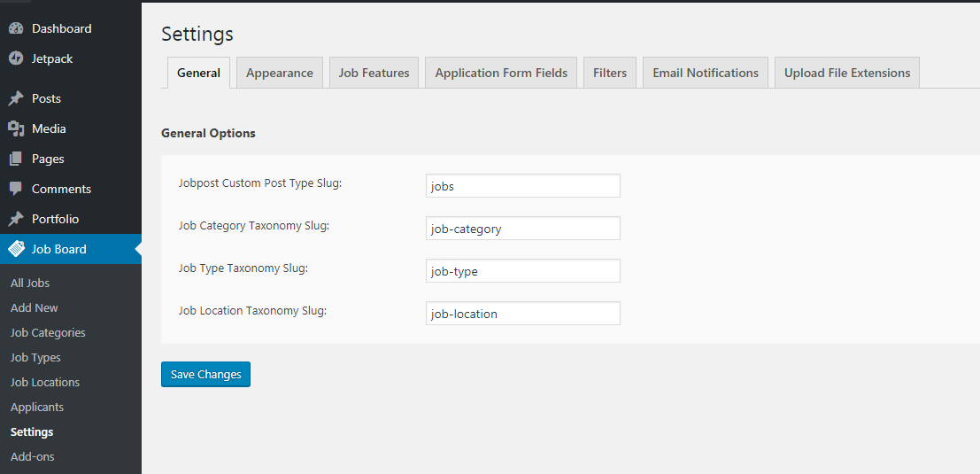Switch to the Appearance tab
Image resolution: width=980 pixels, height=474 pixels.
(x=280, y=73)
